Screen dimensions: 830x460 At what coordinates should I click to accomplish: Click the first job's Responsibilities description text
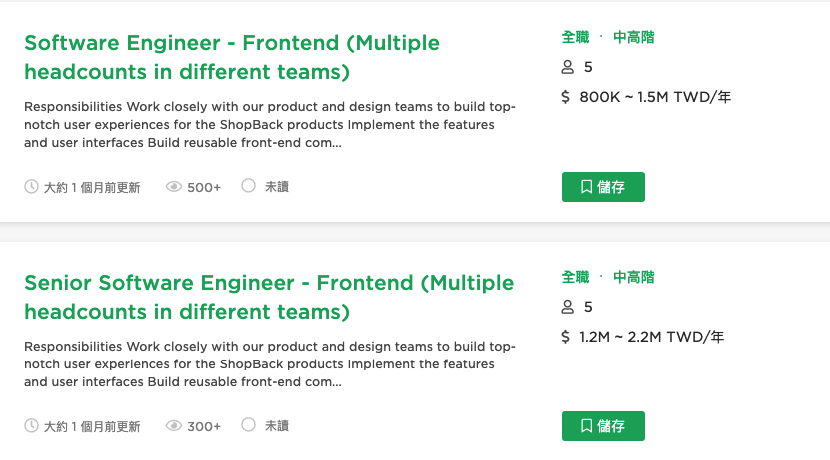(269, 124)
